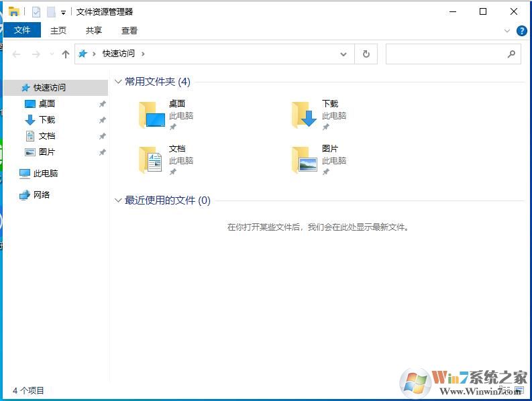Click the pin icon beside sidebar 图片
This screenshot has height=401, width=532.
pyautogui.click(x=102, y=152)
